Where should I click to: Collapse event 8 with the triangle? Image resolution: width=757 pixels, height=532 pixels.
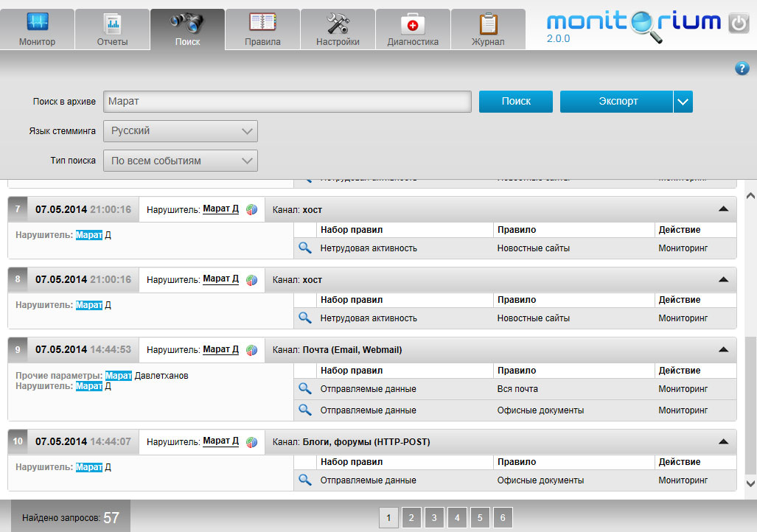[x=723, y=279]
